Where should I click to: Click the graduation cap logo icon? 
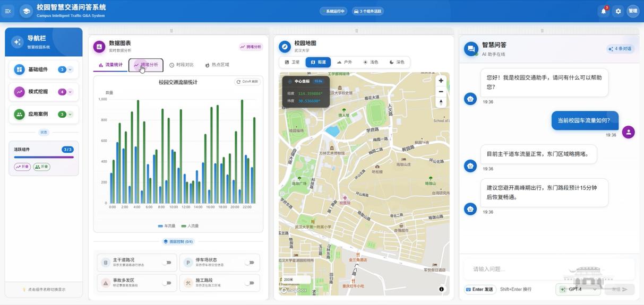(26, 11)
